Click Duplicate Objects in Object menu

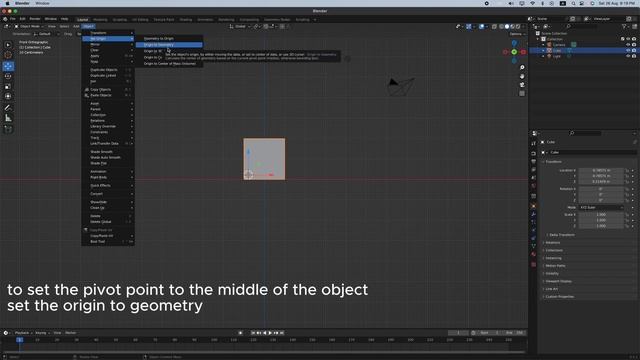coord(108,70)
